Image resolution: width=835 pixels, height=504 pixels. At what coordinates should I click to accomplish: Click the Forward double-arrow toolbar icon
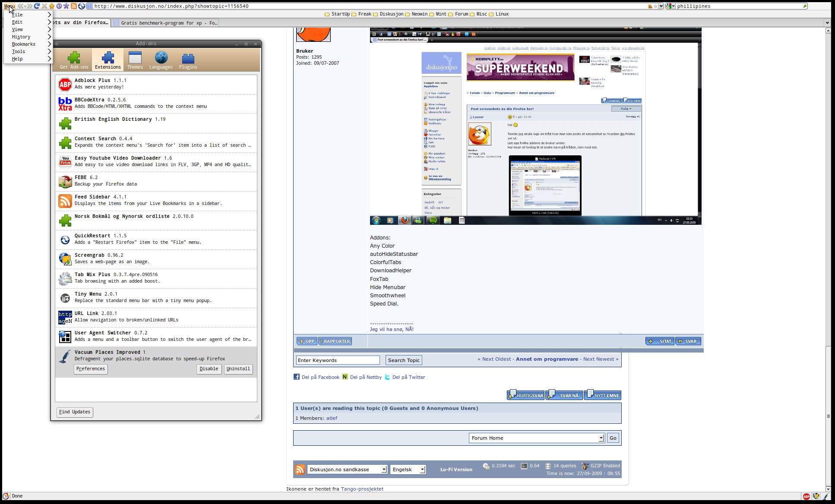click(x=30, y=6)
